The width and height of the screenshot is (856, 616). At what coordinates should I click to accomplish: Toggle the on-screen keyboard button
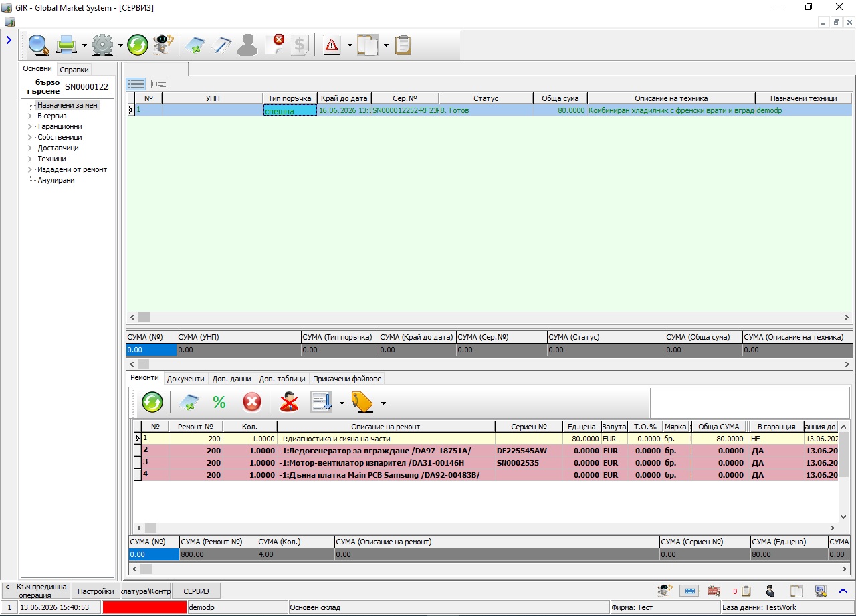(x=689, y=591)
